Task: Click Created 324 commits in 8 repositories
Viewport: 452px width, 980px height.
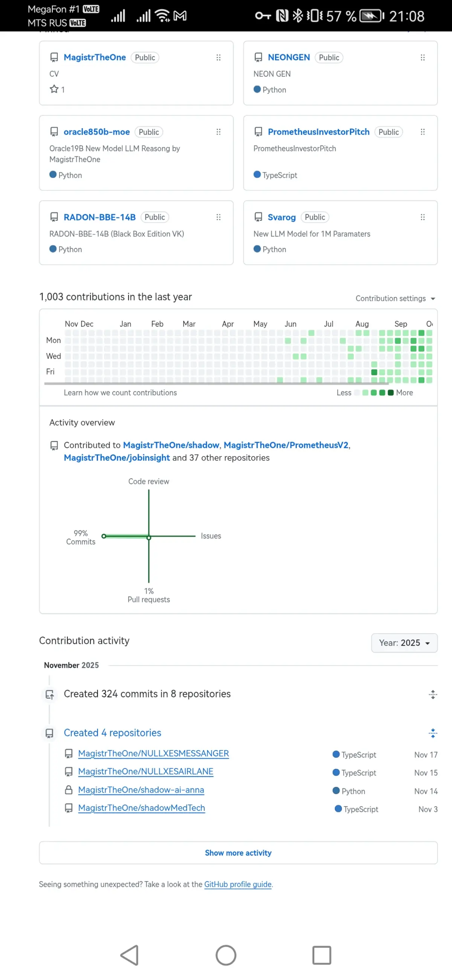Action: click(x=147, y=694)
